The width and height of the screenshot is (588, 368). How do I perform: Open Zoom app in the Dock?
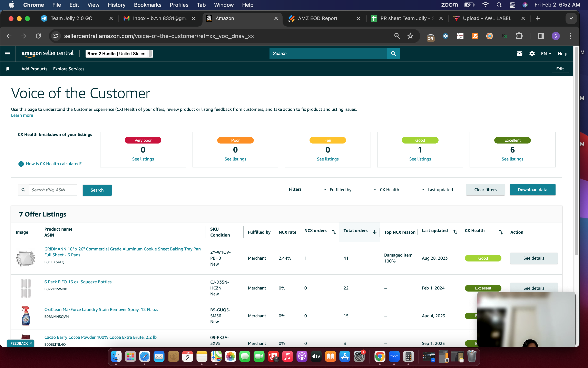394,357
